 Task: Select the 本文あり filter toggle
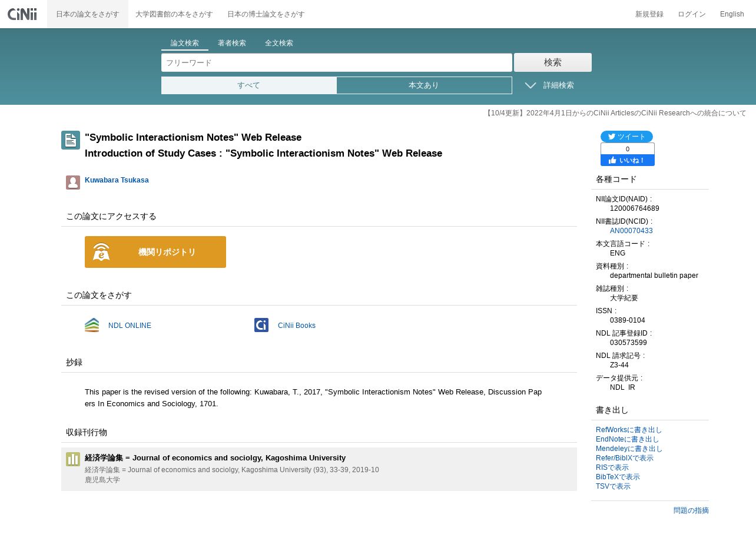424,85
